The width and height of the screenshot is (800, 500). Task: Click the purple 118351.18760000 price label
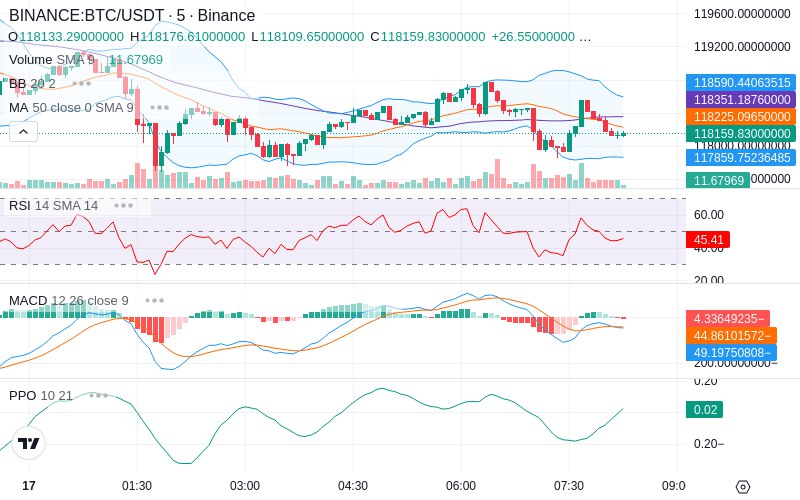(x=741, y=99)
